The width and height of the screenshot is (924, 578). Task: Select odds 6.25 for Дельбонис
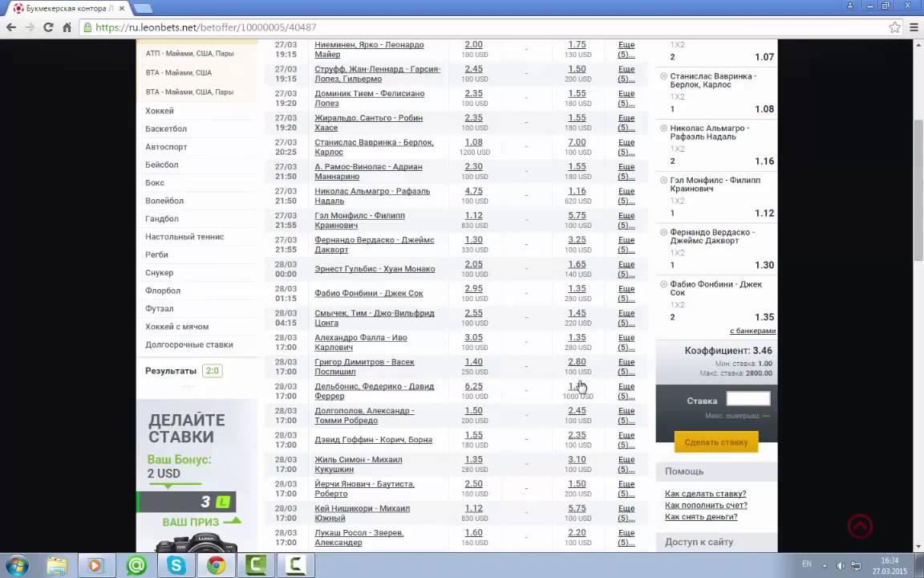click(474, 386)
